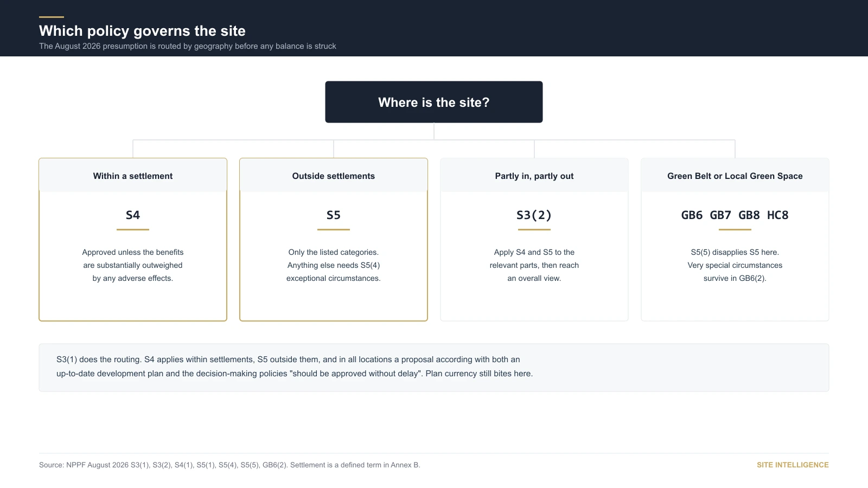Click the 'Where is the site?' box
The height and width of the screenshot is (488, 868).
434,102
